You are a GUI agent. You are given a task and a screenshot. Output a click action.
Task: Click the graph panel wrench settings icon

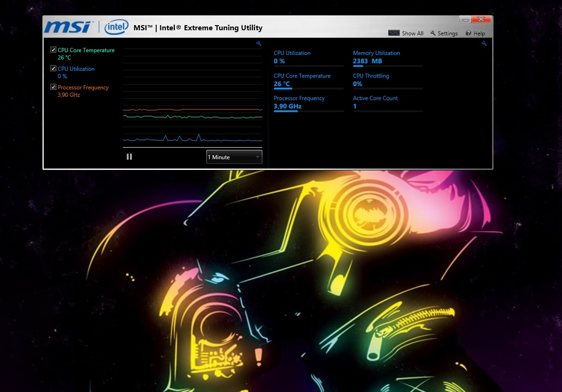(259, 44)
